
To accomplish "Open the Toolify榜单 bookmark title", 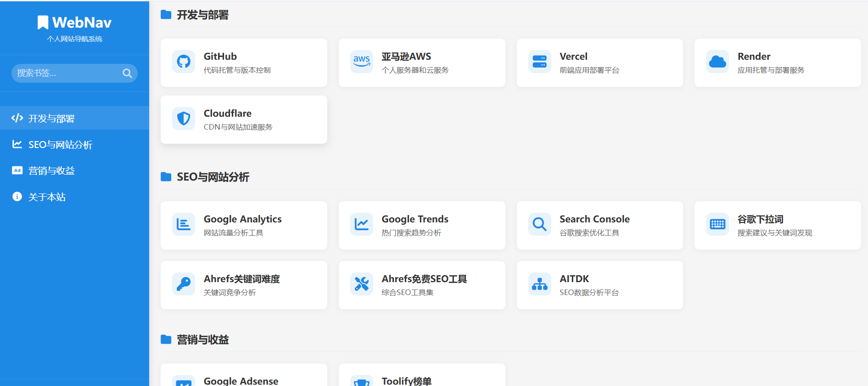I will tap(407, 381).
